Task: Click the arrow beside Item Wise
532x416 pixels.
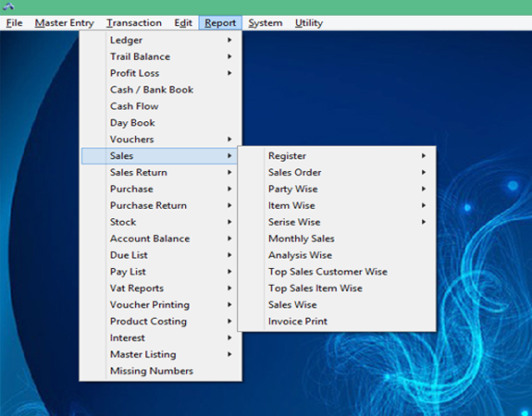Action: point(424,205)
